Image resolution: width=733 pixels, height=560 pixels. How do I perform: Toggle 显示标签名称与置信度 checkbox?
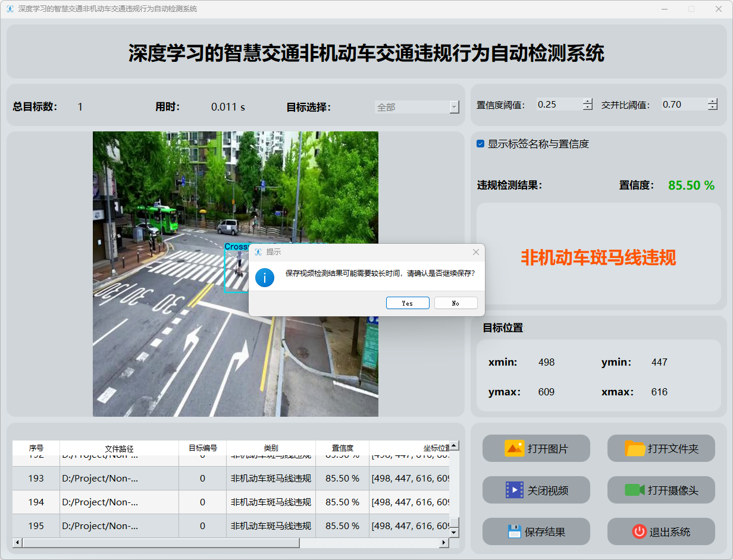(481, 144)
